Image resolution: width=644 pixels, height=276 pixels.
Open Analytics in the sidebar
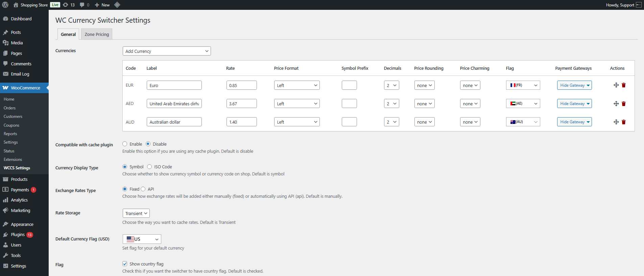19,200
